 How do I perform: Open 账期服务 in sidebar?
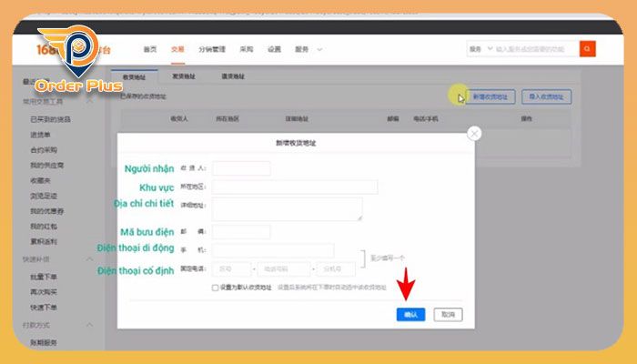(x=44, y=343)
